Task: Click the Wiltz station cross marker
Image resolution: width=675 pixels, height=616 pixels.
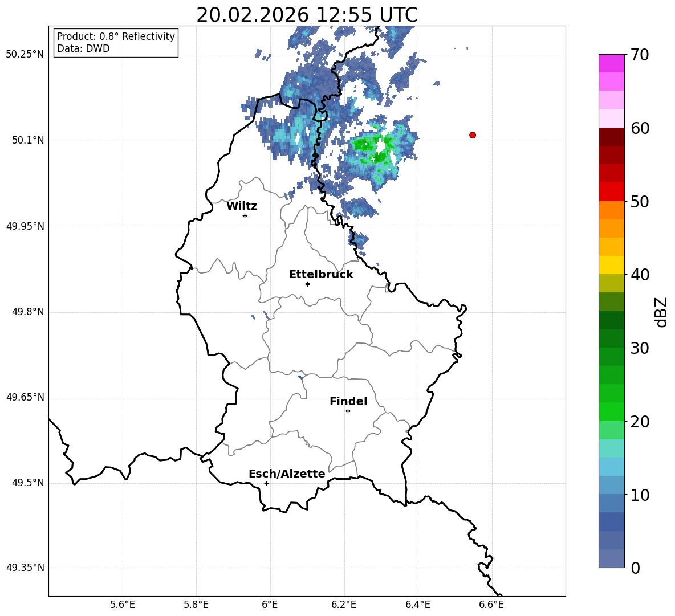Action: (245, 215)
